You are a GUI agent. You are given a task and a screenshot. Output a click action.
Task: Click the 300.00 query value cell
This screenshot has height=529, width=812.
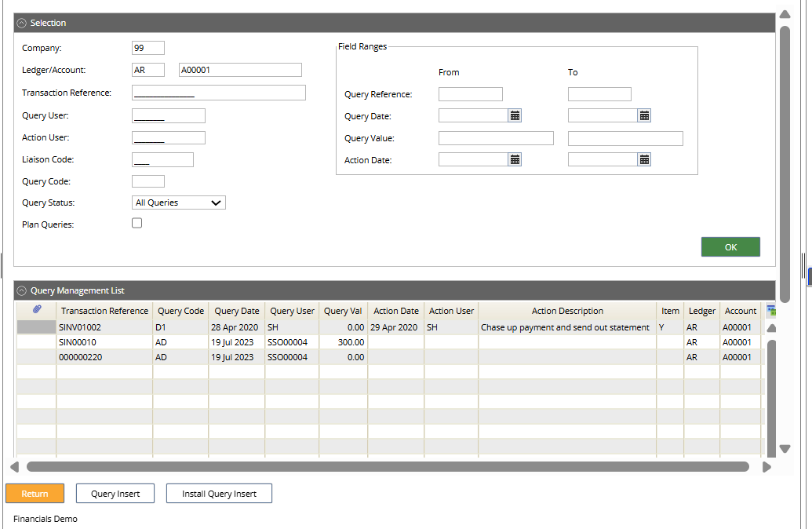pos(344,342)
